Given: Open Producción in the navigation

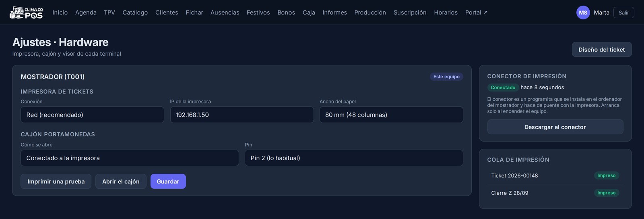Looking at the screenshot, I should coord(370,13).
